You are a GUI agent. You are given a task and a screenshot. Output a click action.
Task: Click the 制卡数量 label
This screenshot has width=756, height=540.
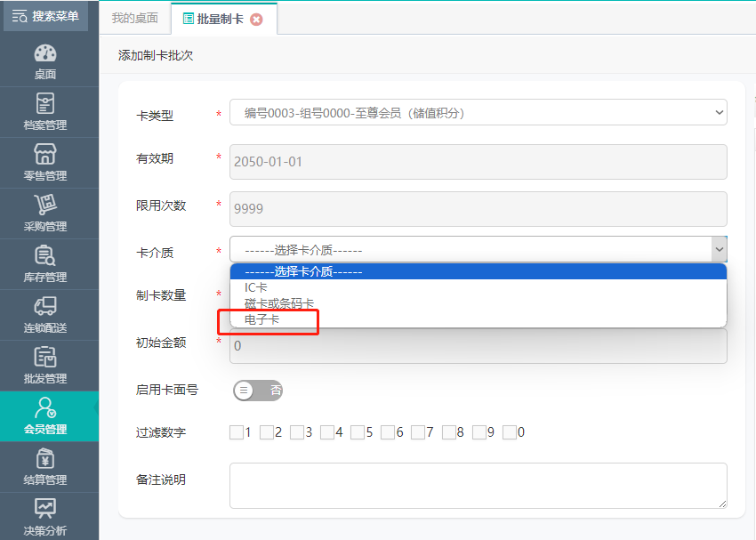point(161,295)
